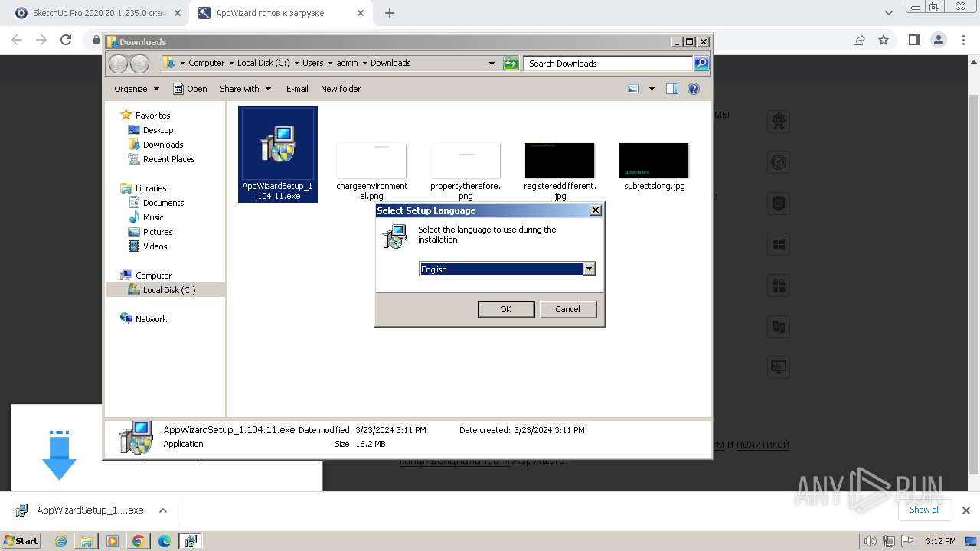Screen dimensions: 980x551
Task: Click Users in address breadcrumb
Action: click(x=312, y=63)
